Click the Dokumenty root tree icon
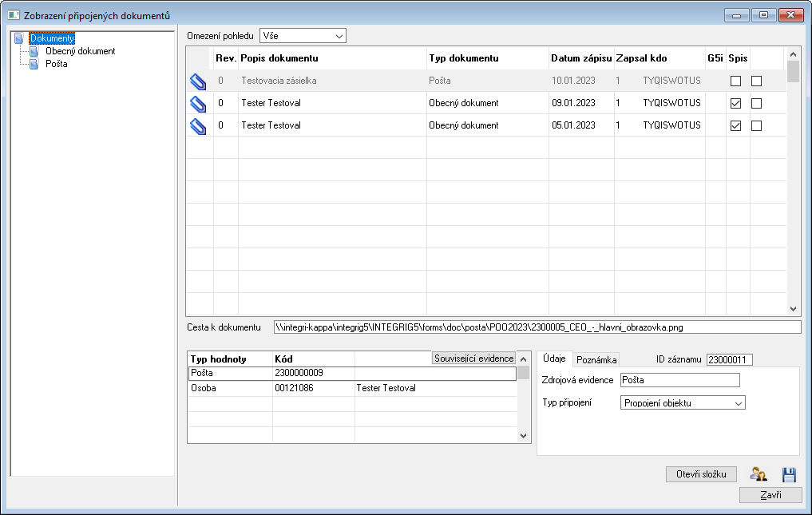 (x=19, y=38)
